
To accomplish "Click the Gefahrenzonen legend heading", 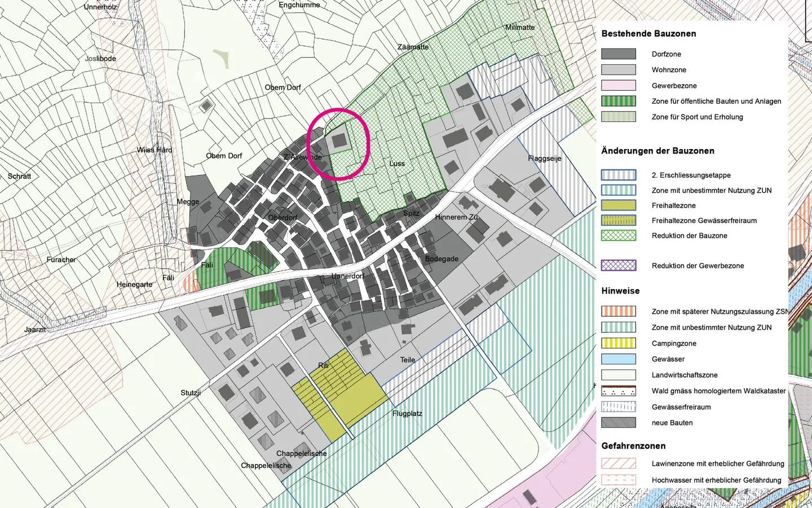I will coord(633,446).
